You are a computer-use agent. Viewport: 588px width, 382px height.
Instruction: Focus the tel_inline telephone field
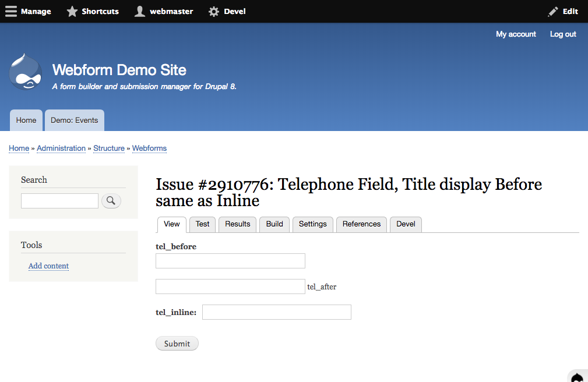pos(276,312)
